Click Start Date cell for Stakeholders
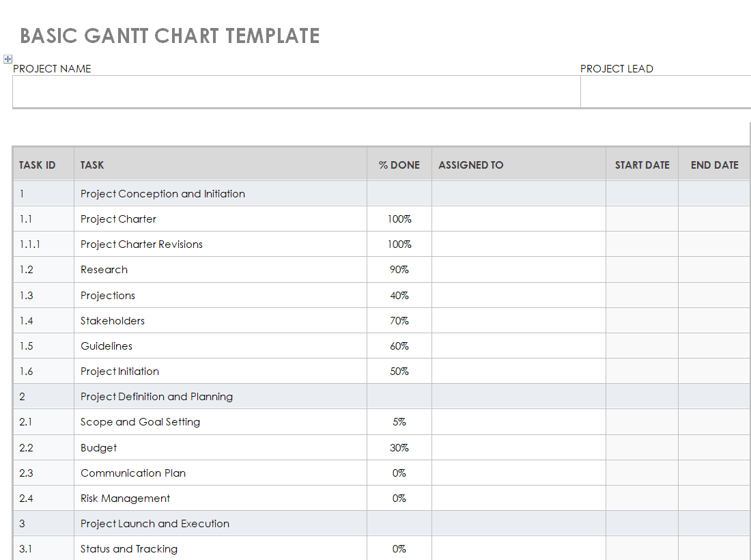The height and width of the screenshot is (560, 751). coord(642,320)
